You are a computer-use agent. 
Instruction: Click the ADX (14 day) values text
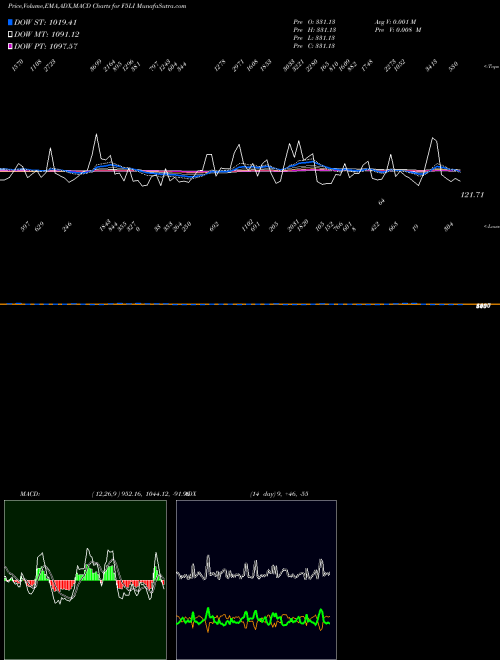click(279, 494)
